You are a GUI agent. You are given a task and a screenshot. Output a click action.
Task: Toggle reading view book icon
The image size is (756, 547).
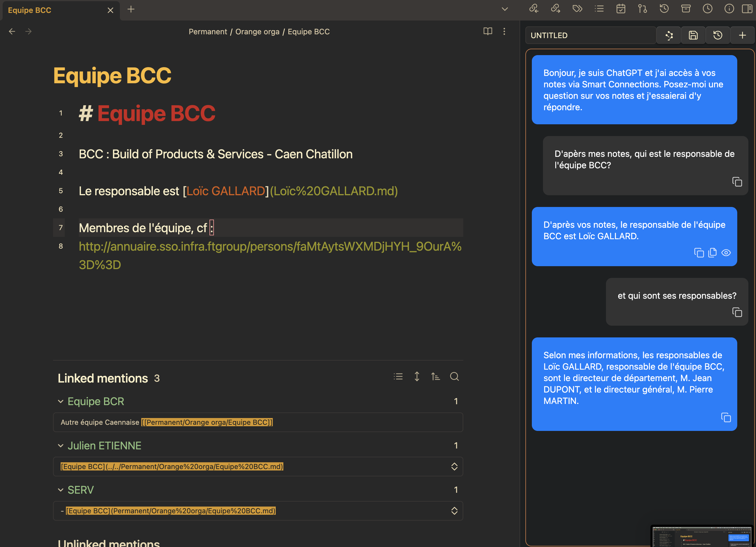click(488, 31)
